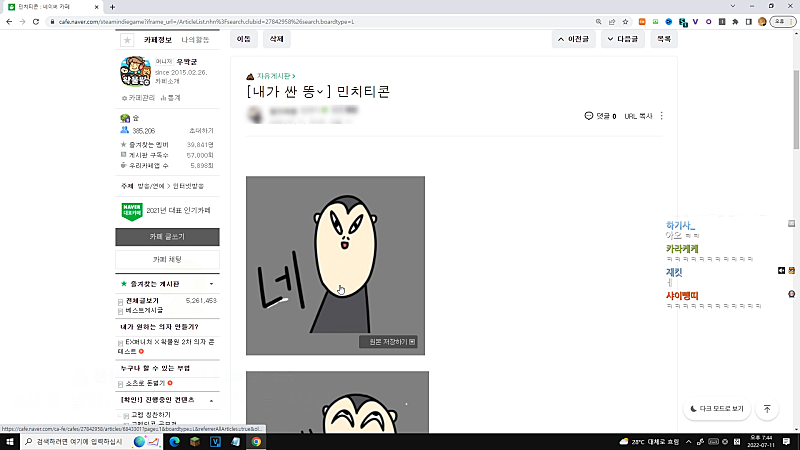The width and height of the screenshot is (800, 450).
Task: Click 초대하기 invite link
Action: (x=201, y=131)
